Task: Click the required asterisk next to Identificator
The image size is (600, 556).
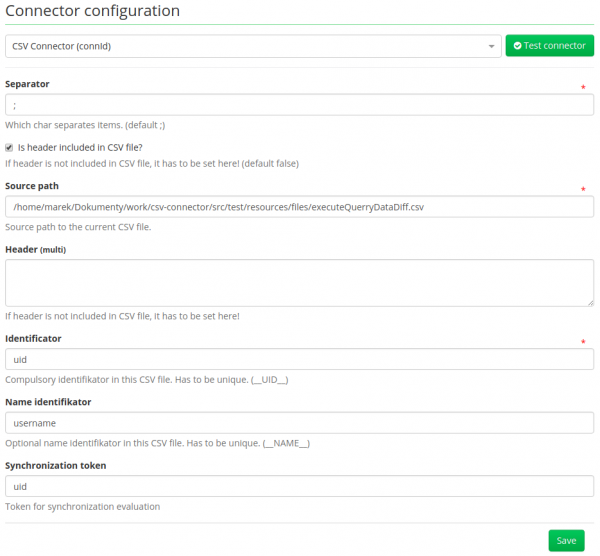Action: [x=583, y=342]
